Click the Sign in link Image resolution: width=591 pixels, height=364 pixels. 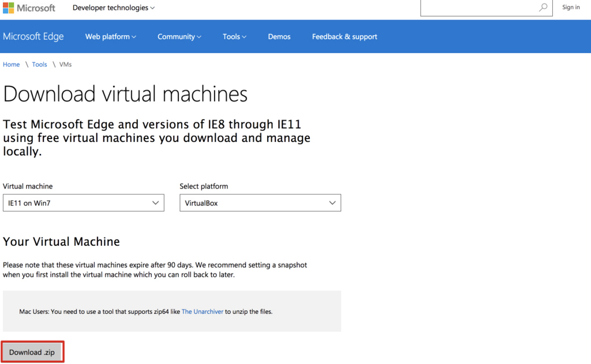tap(571, 7)
